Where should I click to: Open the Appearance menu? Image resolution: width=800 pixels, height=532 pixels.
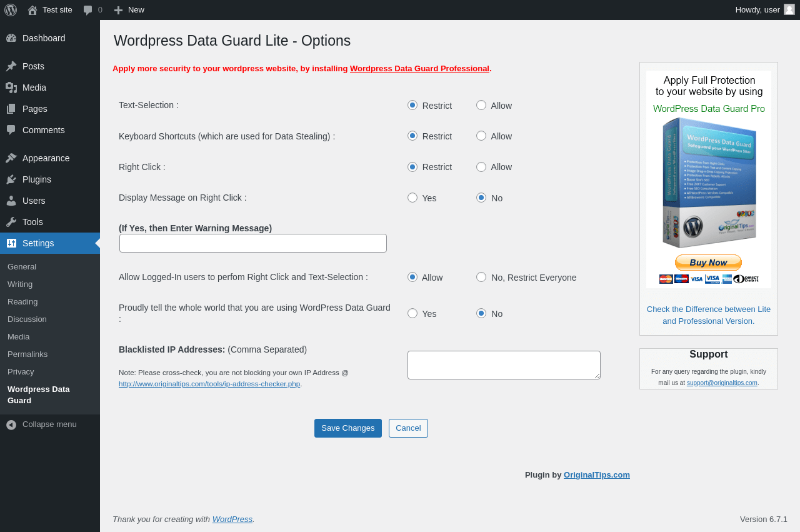click(50, 158)
